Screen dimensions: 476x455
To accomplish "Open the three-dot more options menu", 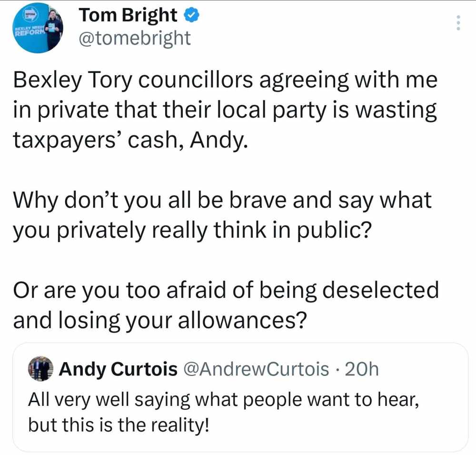I will 458,23.
